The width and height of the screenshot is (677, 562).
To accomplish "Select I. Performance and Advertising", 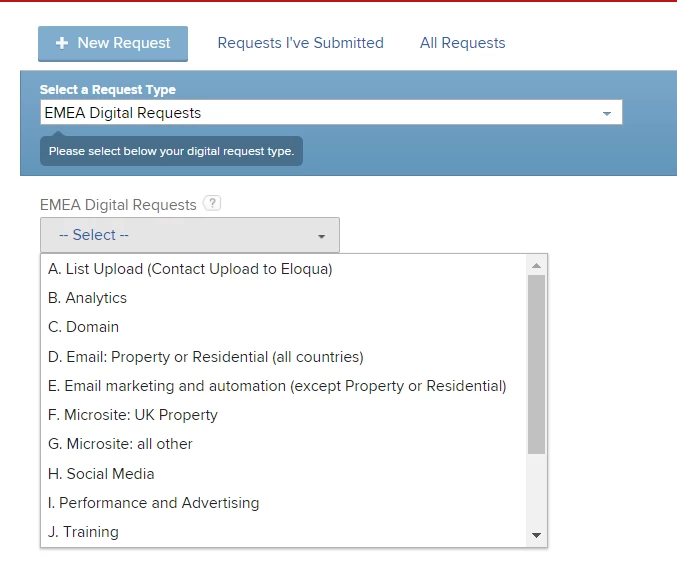I will coord(284,503).
